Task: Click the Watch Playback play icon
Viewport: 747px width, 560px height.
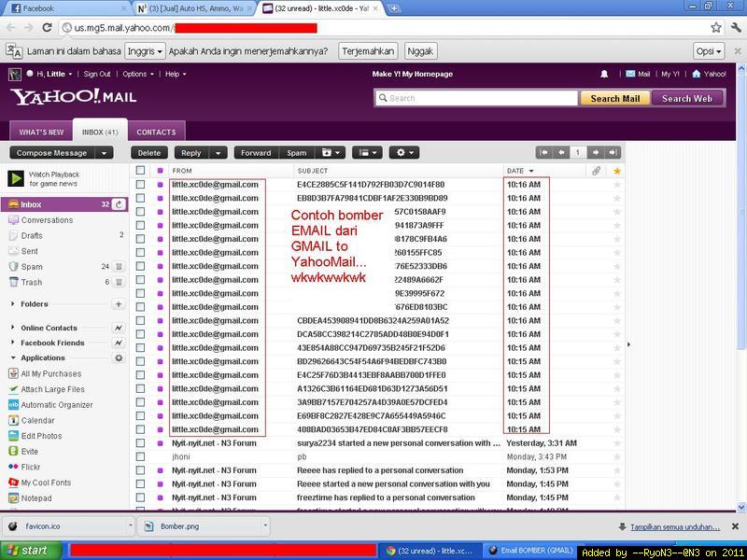Action: (16, 178)
